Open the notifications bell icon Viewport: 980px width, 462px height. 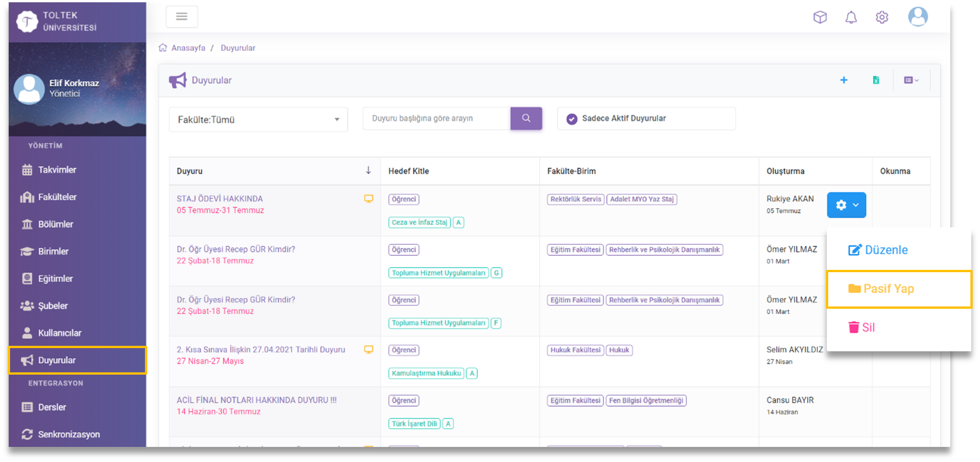851,17
